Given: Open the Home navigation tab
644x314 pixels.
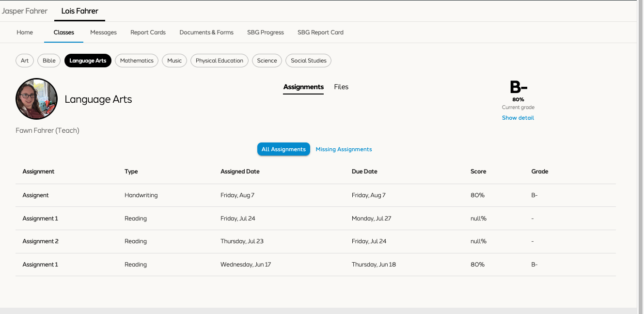Looking at the screenshot, I should click(25, 32).
